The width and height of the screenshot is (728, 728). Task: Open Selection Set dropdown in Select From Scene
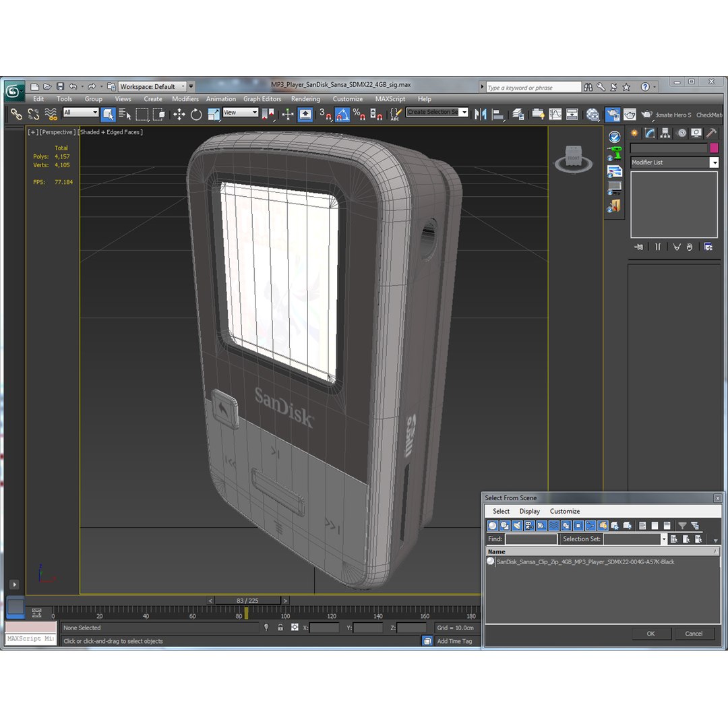(x=663, y=539)
